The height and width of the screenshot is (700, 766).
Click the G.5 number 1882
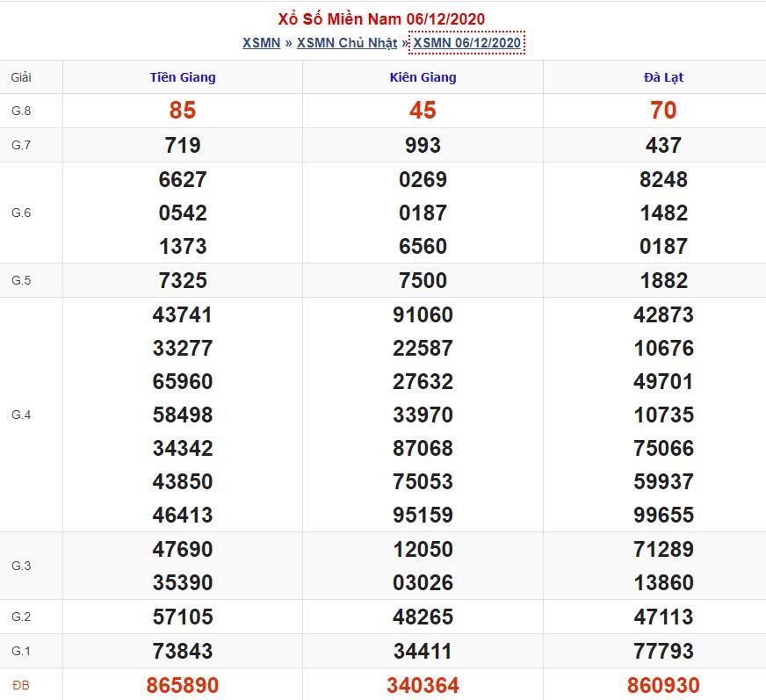coord(663,280)
